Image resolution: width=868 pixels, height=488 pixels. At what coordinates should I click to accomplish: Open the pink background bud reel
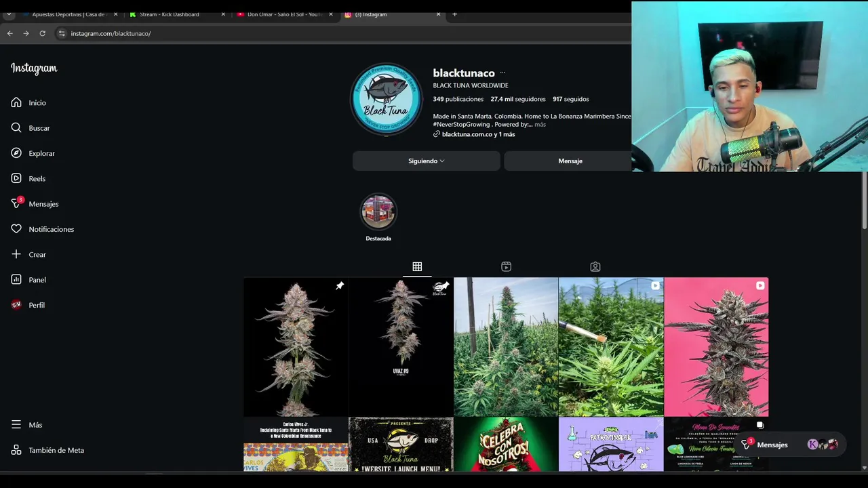click(x=716, y=347)
